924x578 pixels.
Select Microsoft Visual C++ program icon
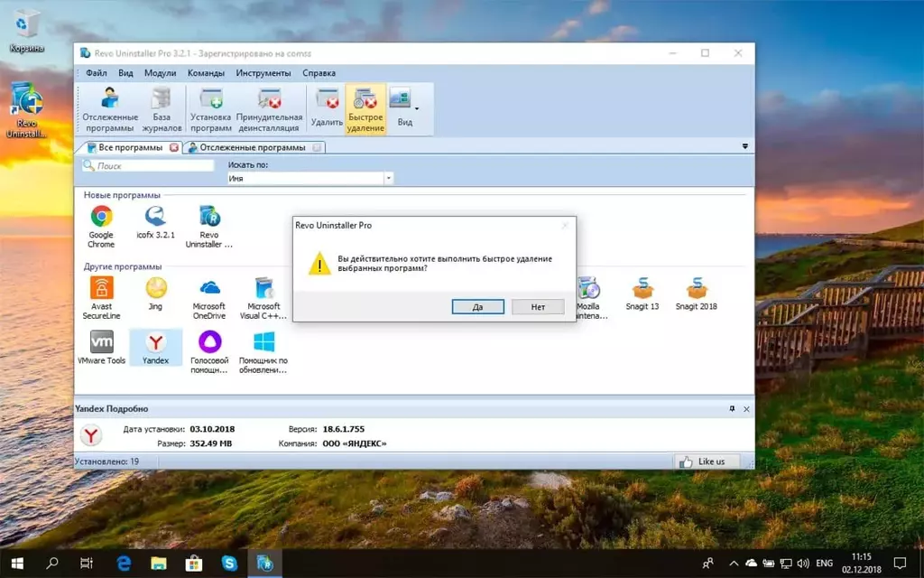pyautogui.click(x=263, y=298)
